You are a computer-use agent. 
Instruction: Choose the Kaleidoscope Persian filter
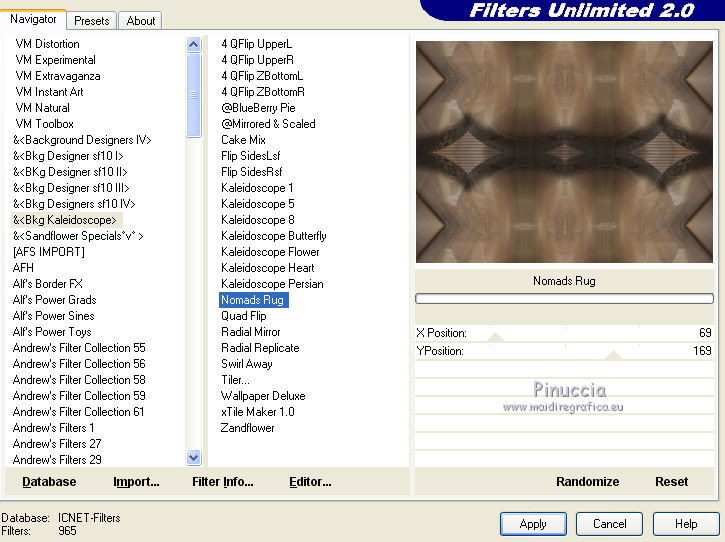(x=272, y=284)
